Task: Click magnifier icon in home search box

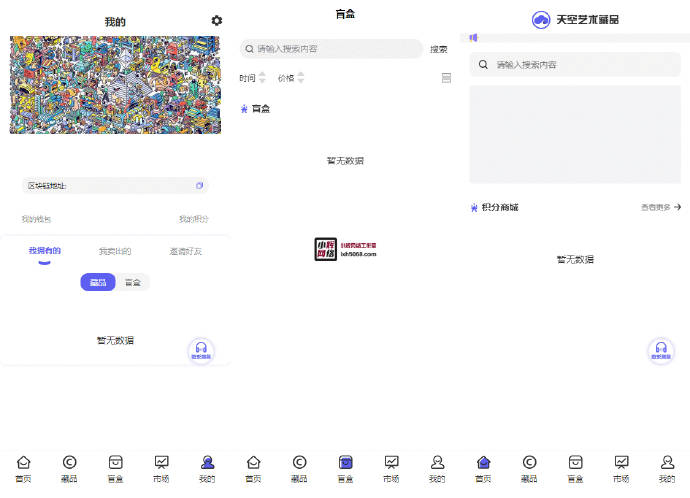Action: [483, 65]
